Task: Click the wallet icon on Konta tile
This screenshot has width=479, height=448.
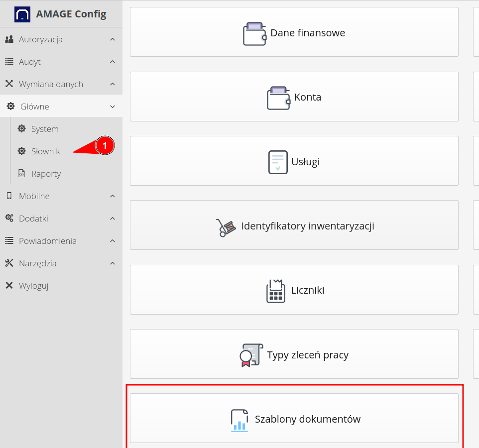Action: click(278, 98)
